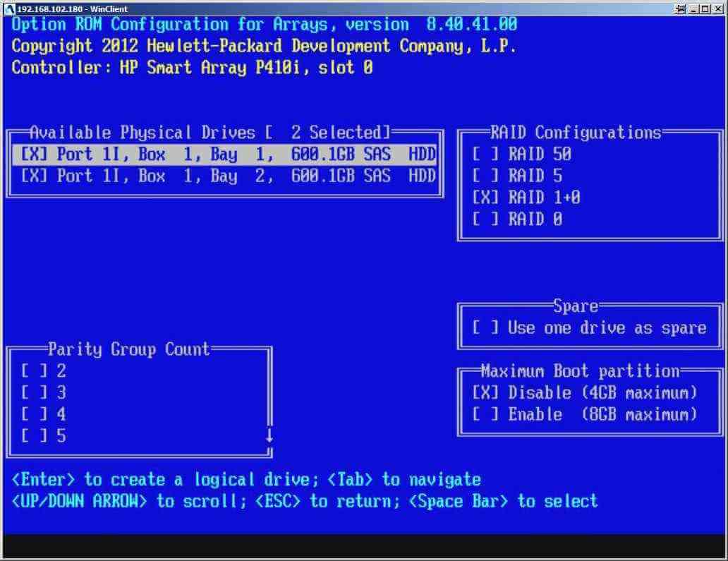Viewport: 728px width, 561px height.
Task: Click the '<UP/DOWN ARROW> to scroll' hint
Action: [129, 501]
